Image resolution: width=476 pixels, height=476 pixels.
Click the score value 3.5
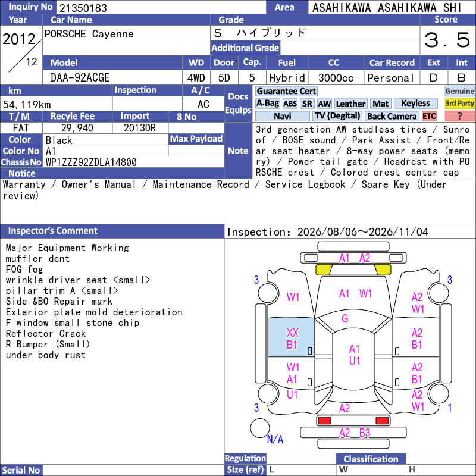coord(447,40)
